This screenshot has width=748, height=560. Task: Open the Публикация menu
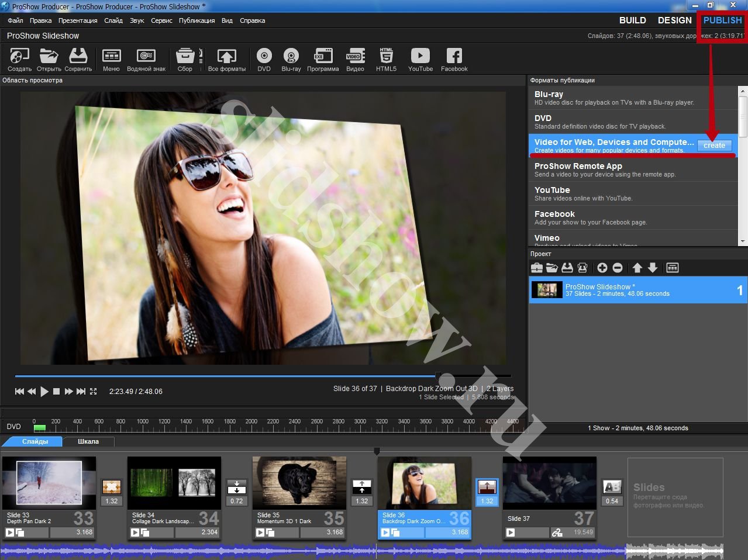click(x=197, y=20)
